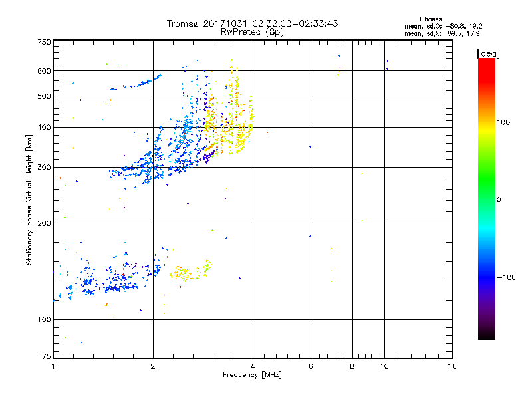532x399 pixels.
Task: Click the y-axis tick label '750'
Action: click(45, 42)
